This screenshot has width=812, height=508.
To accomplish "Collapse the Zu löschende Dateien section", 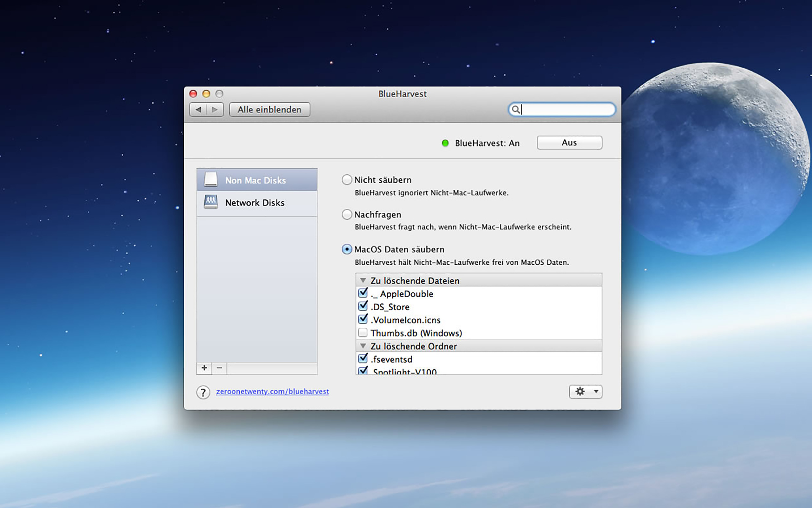I will [x=363, y=280].
